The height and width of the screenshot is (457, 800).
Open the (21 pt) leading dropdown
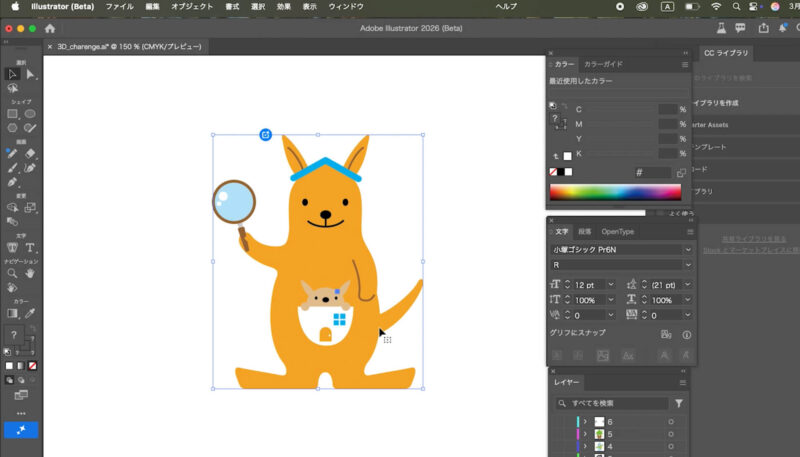point(688,285)
